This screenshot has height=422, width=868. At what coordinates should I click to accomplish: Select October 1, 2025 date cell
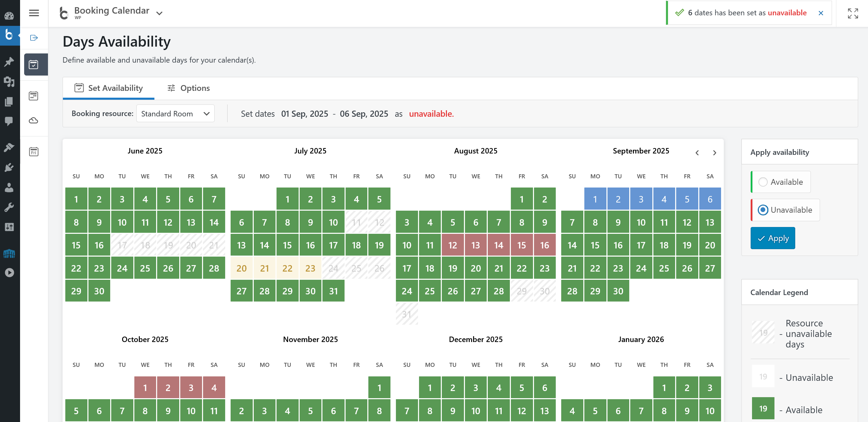(x=145, y=387)
